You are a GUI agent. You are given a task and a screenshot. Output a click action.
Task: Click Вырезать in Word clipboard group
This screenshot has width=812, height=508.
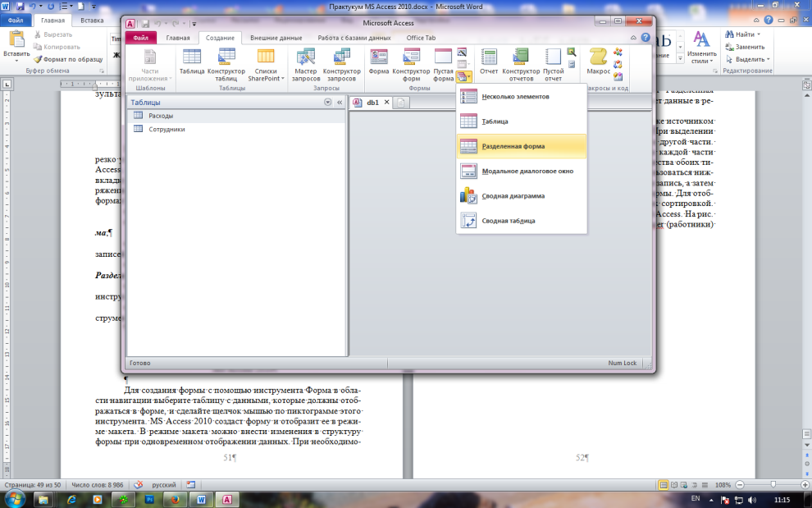click(x=53, y=34)
